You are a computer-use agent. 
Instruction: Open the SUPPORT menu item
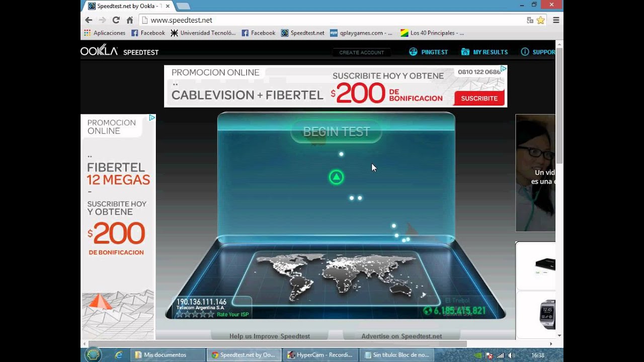coord(538,52)
